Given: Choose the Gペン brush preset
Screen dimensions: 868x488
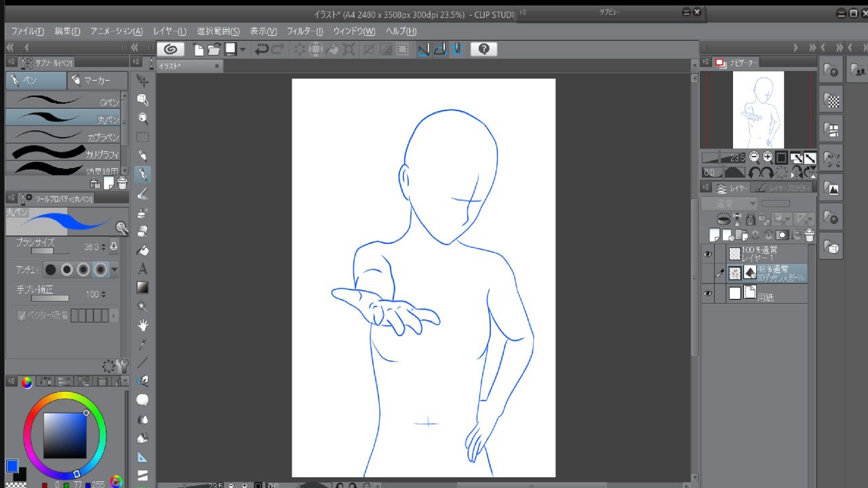Looking at the screenshot, I should (63, 100).
